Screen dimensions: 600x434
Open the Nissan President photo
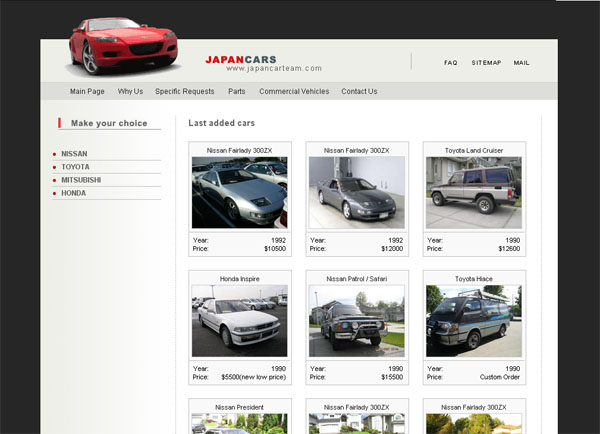(x=240, y=424)
